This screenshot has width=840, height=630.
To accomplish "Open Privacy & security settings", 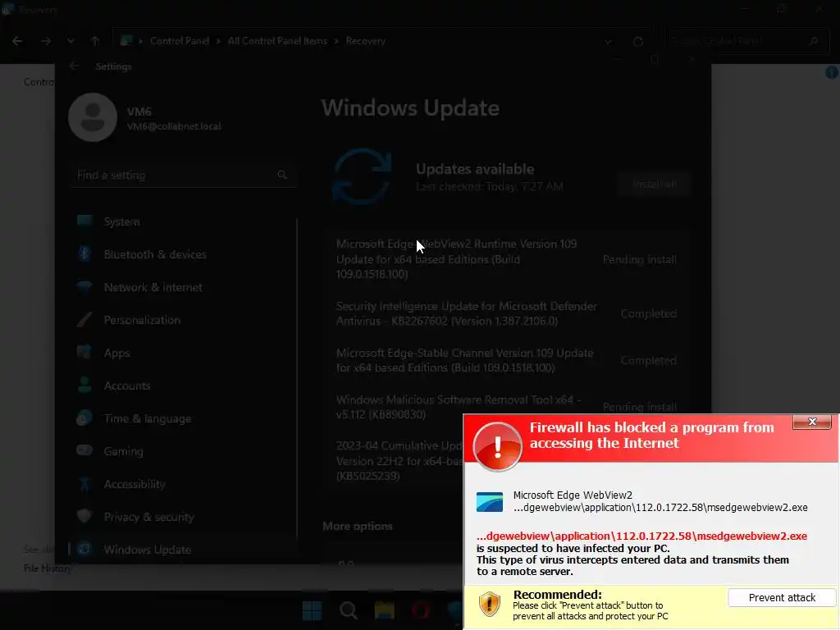I will 182,517.
